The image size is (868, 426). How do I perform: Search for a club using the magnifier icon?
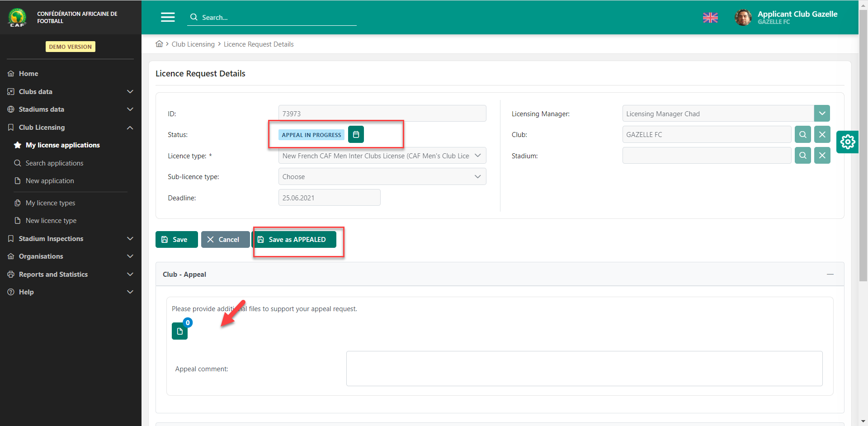pos(802,134)
